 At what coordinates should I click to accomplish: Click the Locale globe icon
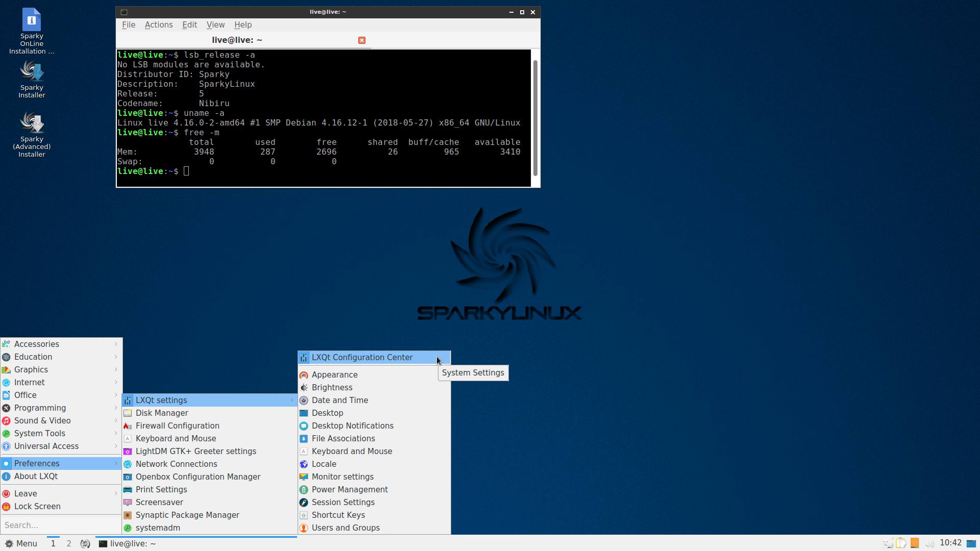pos(304,464)
